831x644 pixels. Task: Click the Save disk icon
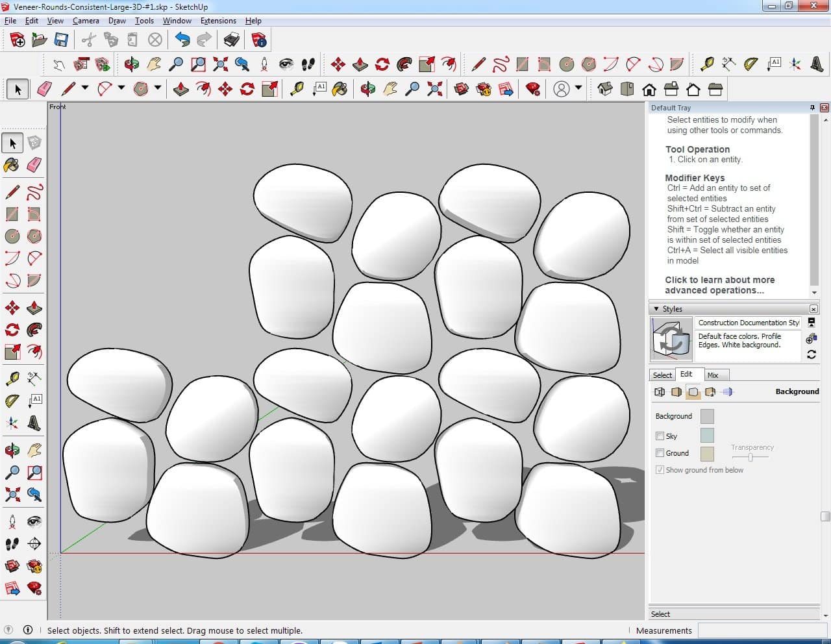coord(61,40)
